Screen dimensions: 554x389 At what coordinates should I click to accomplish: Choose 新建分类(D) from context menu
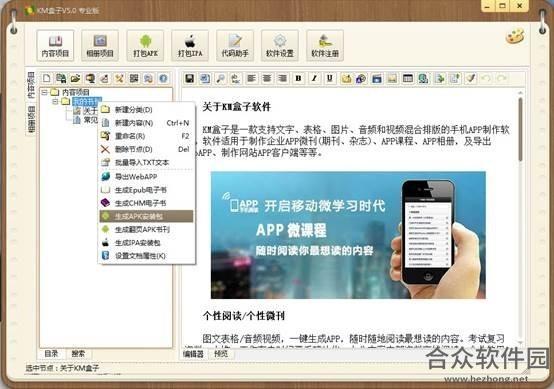(x=146, y=110)
